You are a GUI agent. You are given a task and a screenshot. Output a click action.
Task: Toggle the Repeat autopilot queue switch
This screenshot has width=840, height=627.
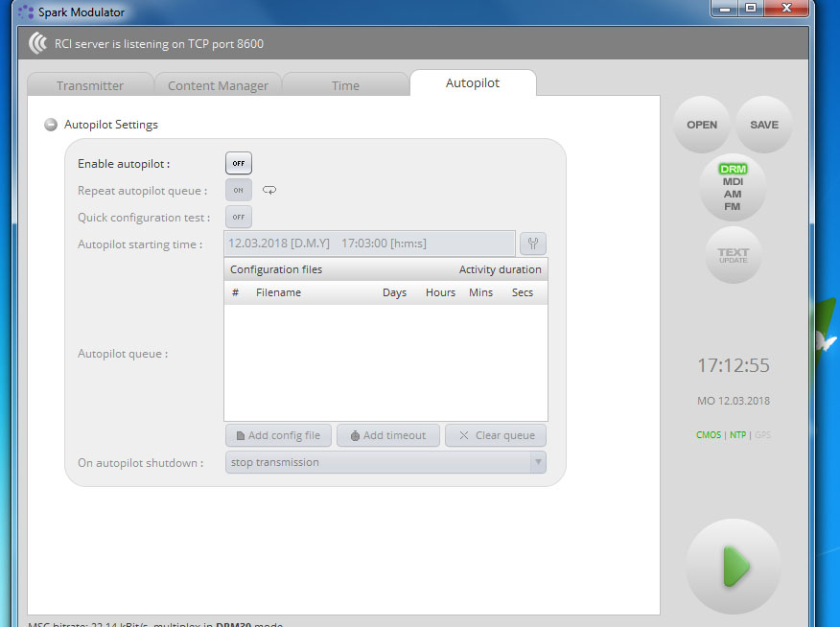pyautogui.click(x=239, y=191)
